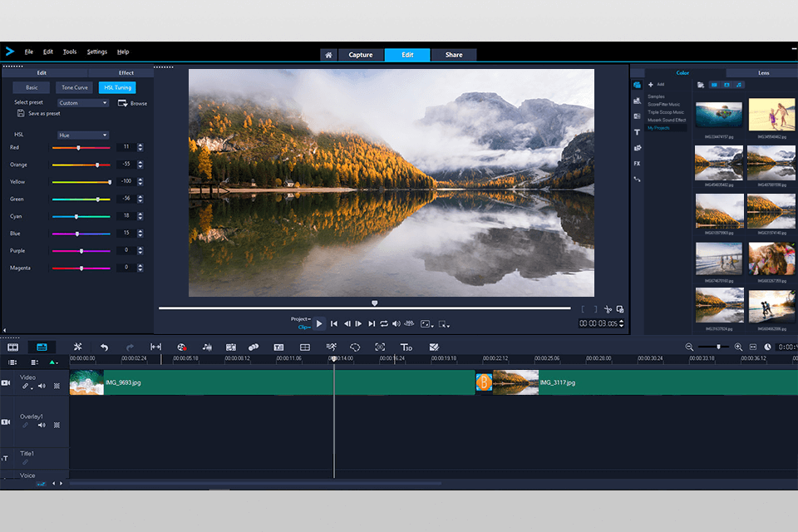Open the Title library T icon
The height and width of the screenshot is (532, 798).
click(x=638, y=132)
